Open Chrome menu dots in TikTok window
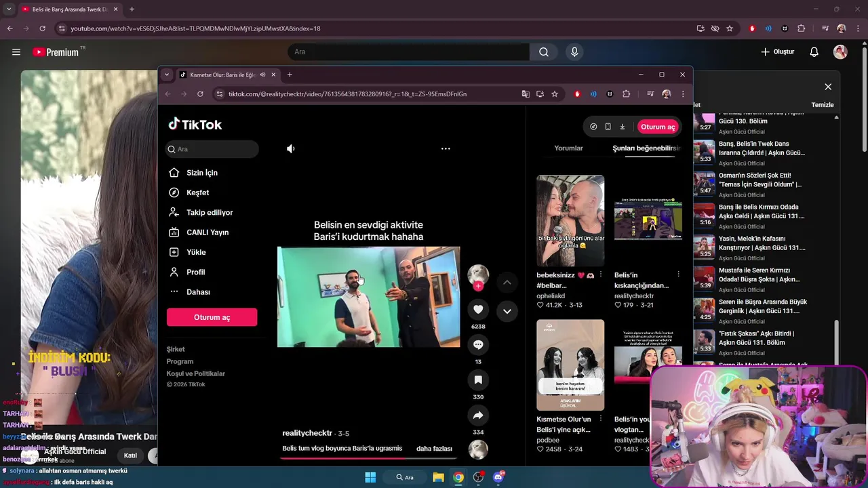The height and width of the screenshot is (488, 868). (683, 94)
